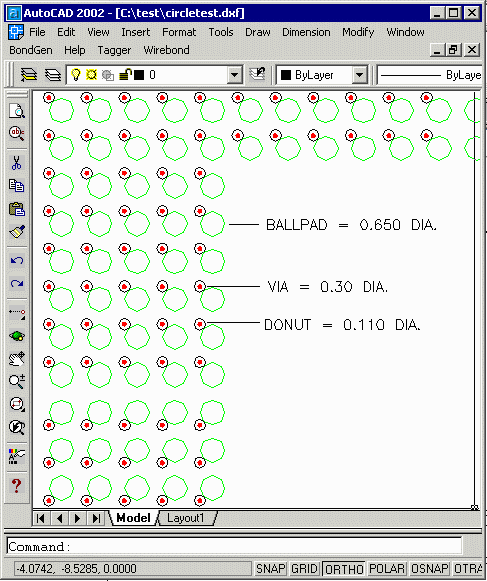Open the Tagger menu
Image resolution: width=487 pixels, height=581 pixels.
pos(114,50)
